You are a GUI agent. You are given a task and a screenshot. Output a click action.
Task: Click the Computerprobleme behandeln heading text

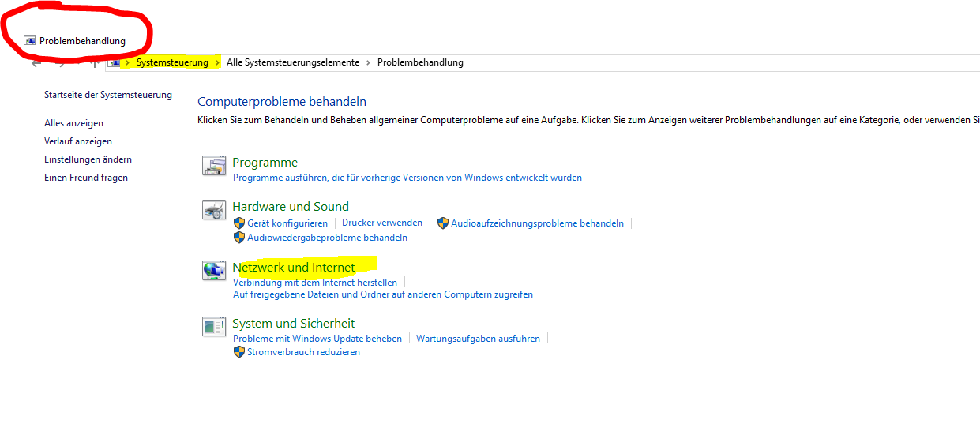tap(282, 102)
